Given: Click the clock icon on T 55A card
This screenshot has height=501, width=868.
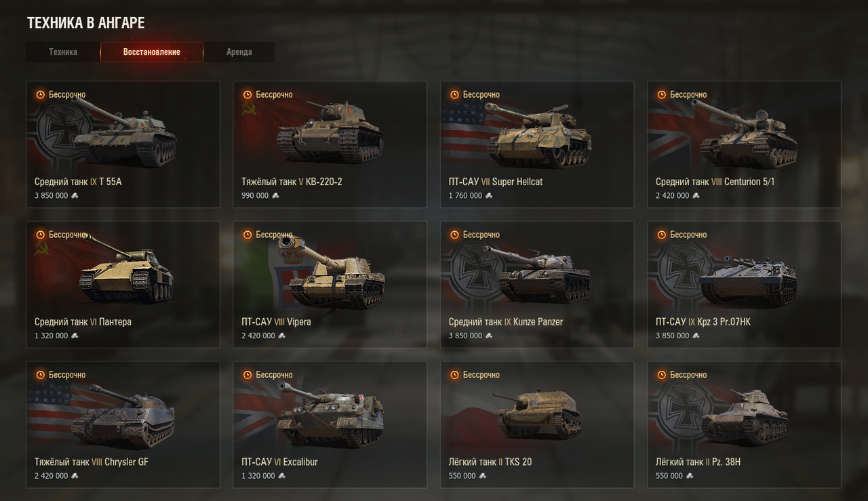Looking at the screenshot, I should pos(41,95).
